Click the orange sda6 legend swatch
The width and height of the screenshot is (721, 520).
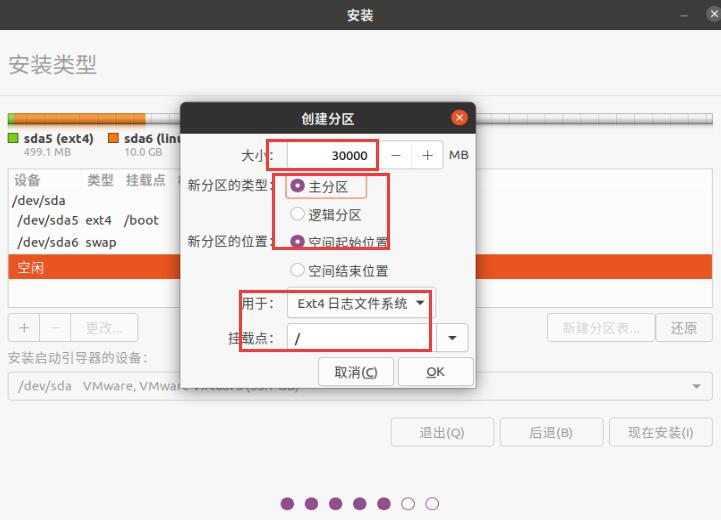[x=113, y=138]
